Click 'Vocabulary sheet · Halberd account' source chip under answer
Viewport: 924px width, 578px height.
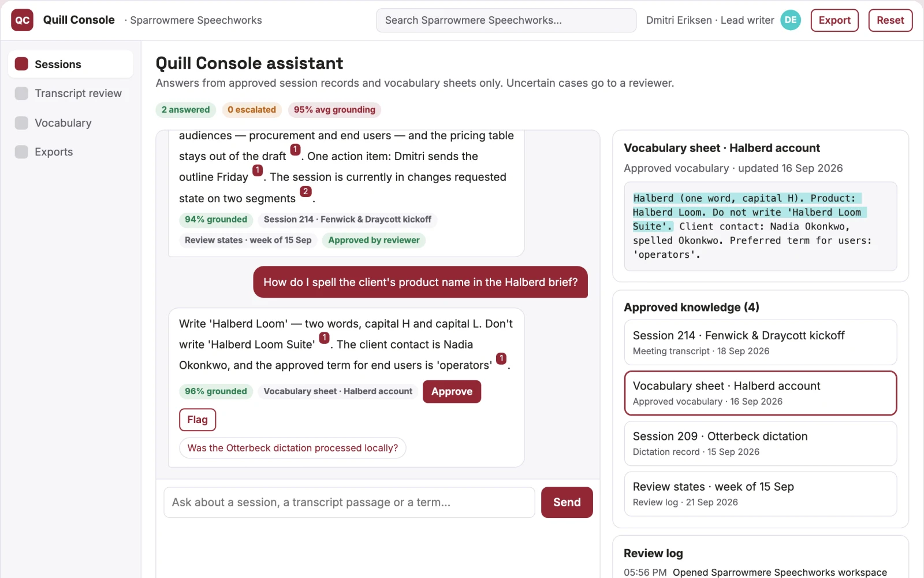[x=338, y=391]
